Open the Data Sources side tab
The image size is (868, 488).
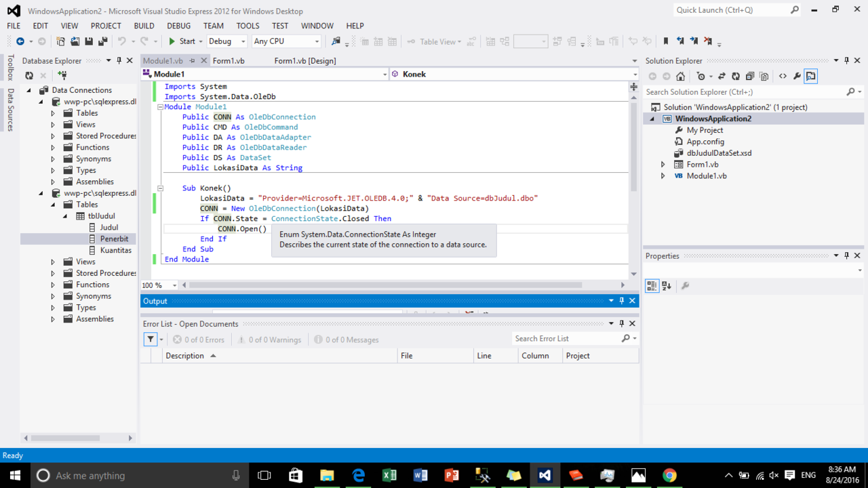[x=10, y=110]
